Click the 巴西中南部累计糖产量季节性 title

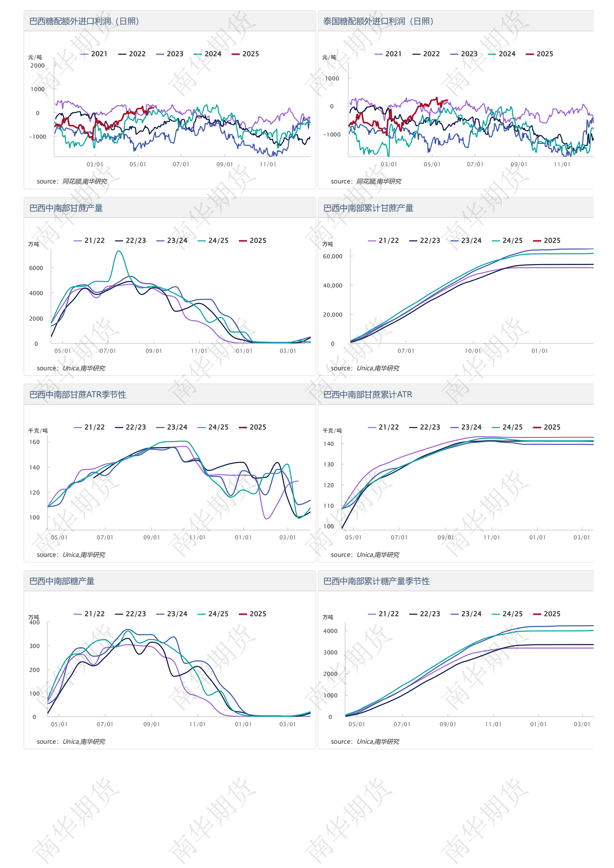click(376, 581)
